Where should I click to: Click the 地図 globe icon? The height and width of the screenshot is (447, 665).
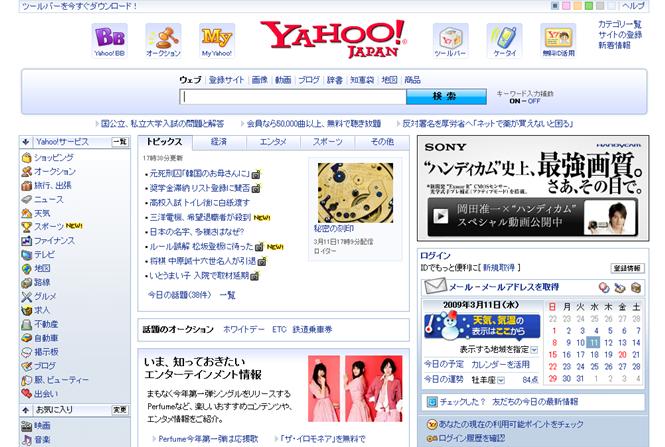tap(27, 269)
